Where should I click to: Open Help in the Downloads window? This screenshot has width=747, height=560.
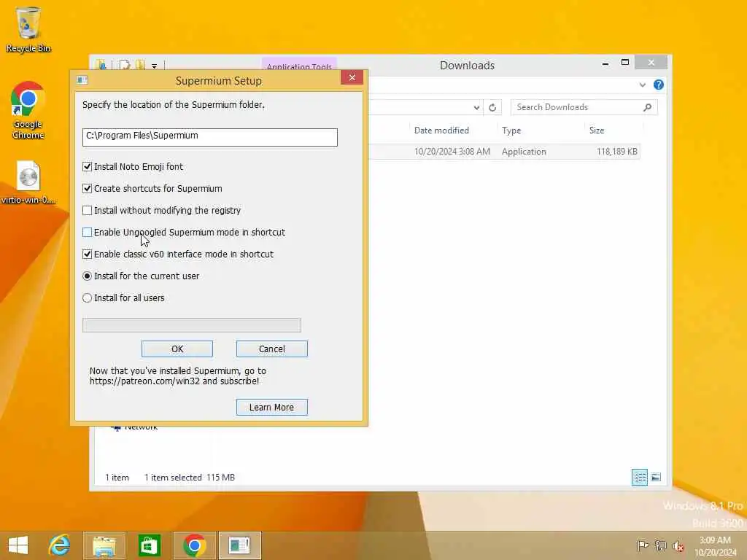coord(659,85)
